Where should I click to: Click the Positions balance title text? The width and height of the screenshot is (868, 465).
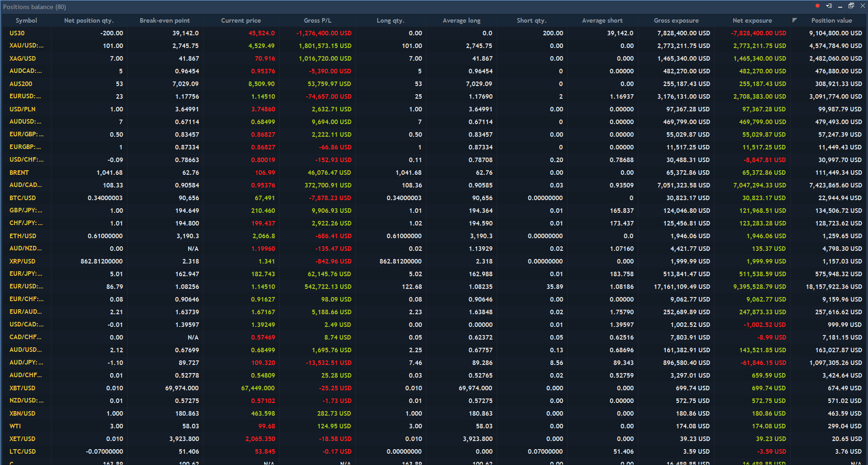coord(34,6)
